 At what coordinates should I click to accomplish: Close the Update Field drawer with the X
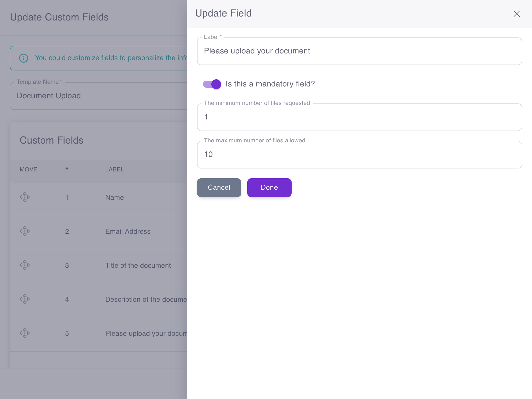click(516, 14)
